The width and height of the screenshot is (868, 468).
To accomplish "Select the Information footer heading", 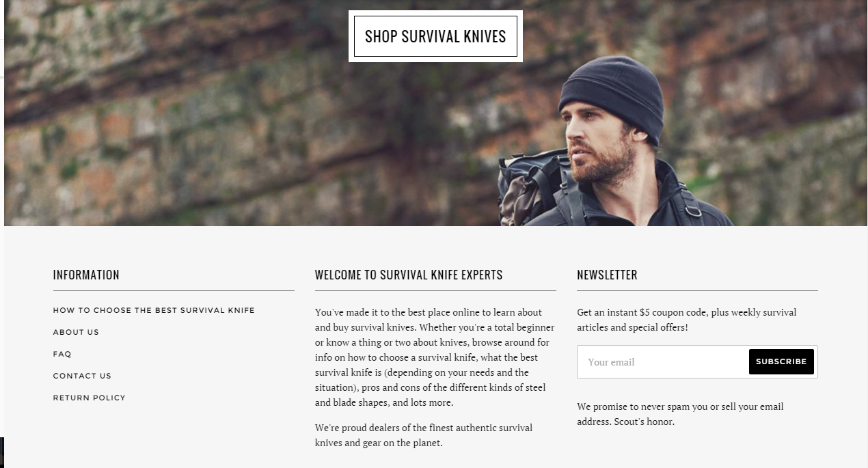I will click(x=86, y=275).
